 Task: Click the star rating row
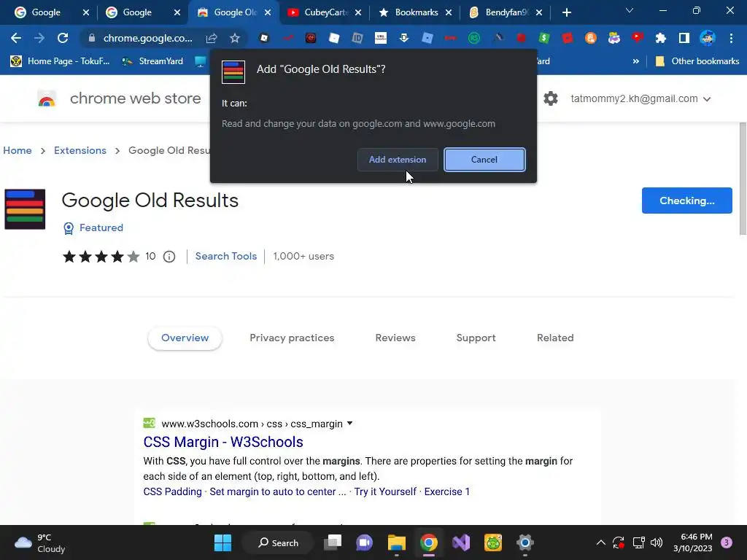point(101,257)
